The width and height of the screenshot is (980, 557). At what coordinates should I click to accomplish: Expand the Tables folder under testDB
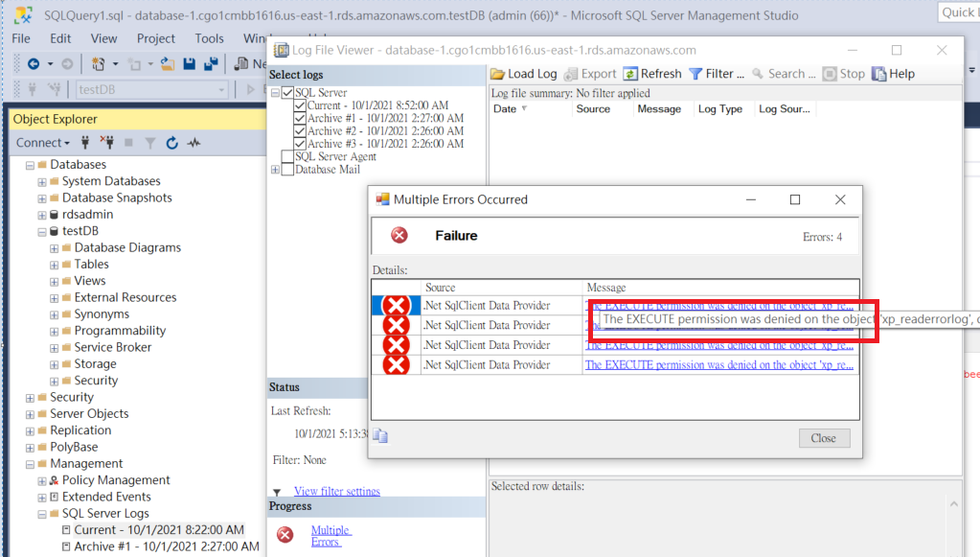click(x=55, y=265)
